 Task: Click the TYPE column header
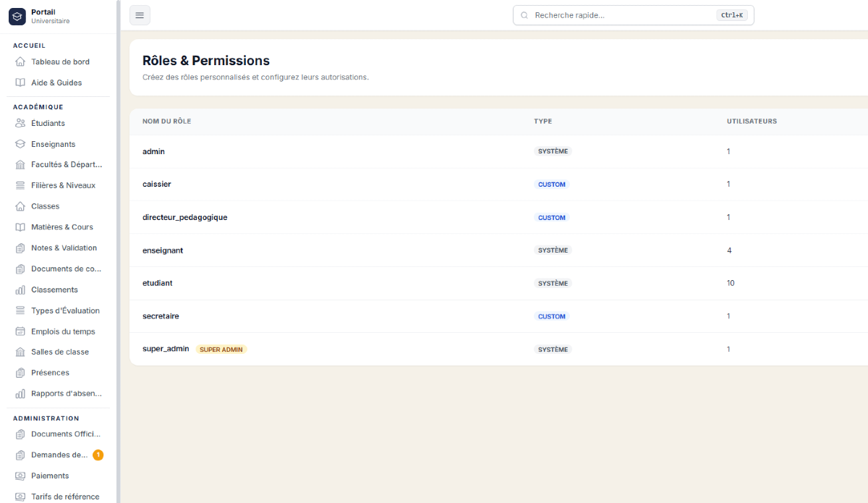[543, 122]
